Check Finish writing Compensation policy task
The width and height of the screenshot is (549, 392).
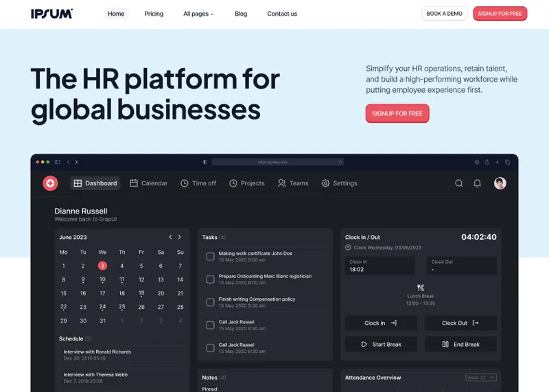[211, 302]
